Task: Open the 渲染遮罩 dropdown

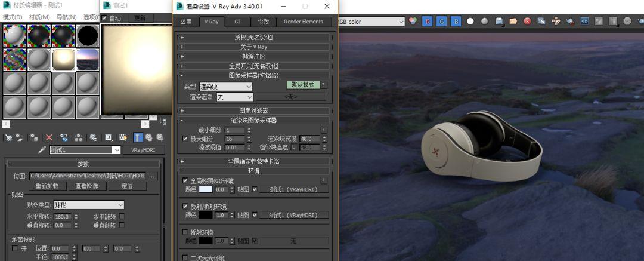Action: point(234,97)
